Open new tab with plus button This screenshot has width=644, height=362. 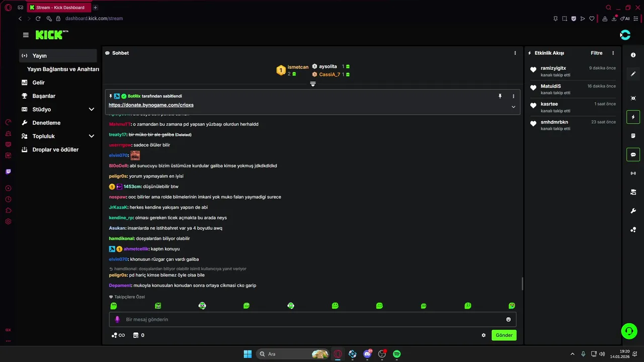[95, 8]
